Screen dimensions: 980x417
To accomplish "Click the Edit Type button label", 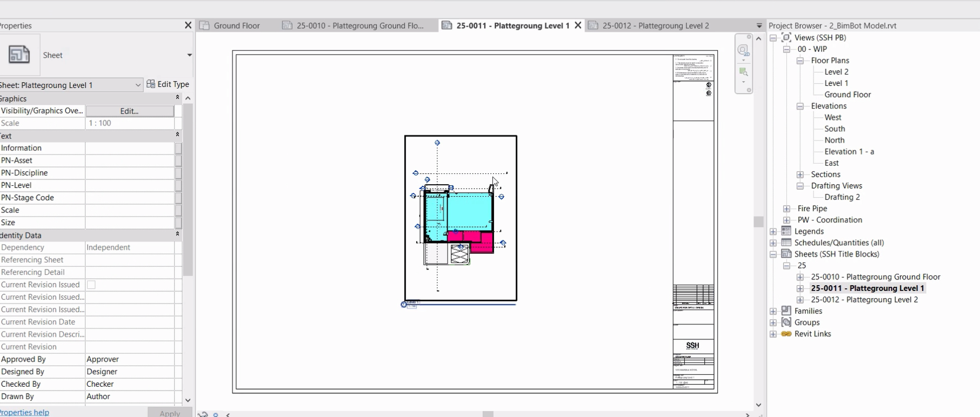I will [x=173, y=84].
